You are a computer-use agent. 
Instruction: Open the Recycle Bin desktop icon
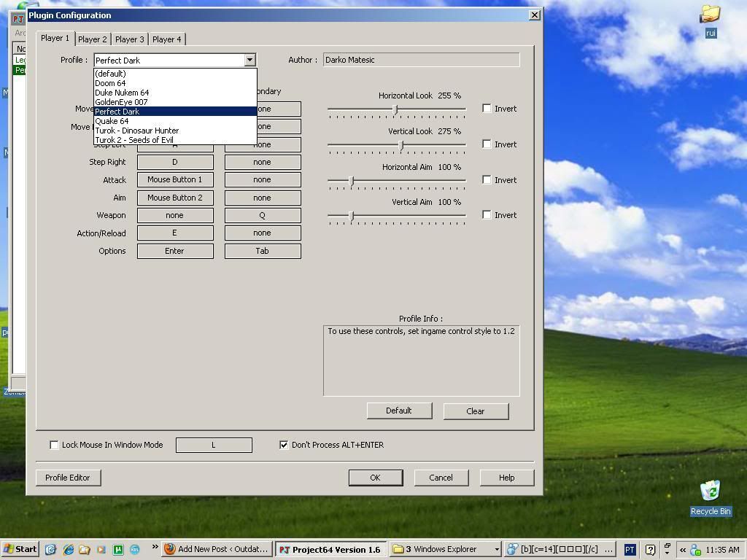pos(710,491)
